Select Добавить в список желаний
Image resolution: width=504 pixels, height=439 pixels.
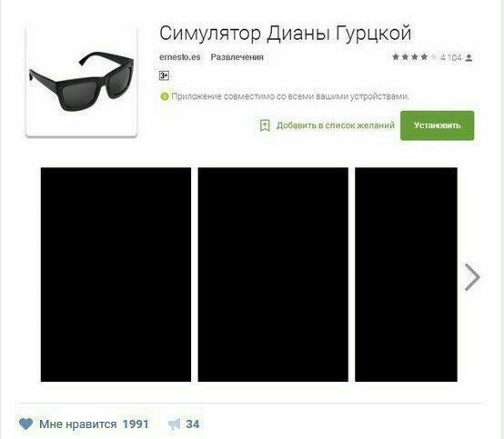pyautogui.click(x=336, y=125)
